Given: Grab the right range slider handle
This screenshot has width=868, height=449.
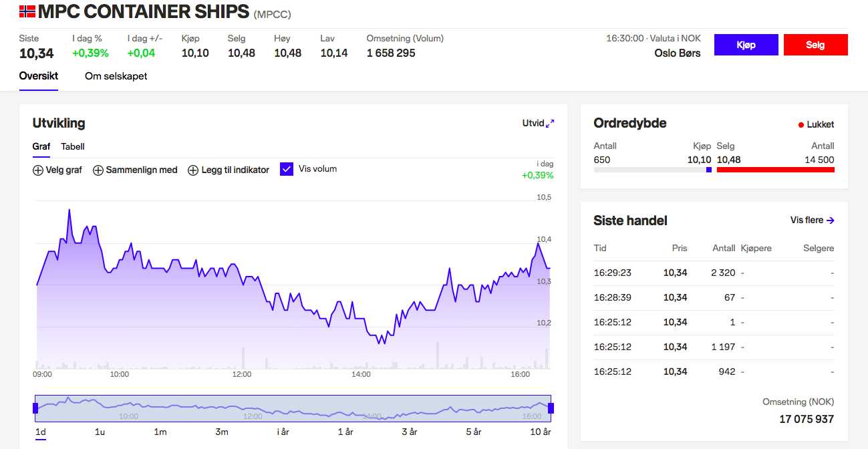Looking at the screenshot, I should pyautogui.click(x=551, y=408).
